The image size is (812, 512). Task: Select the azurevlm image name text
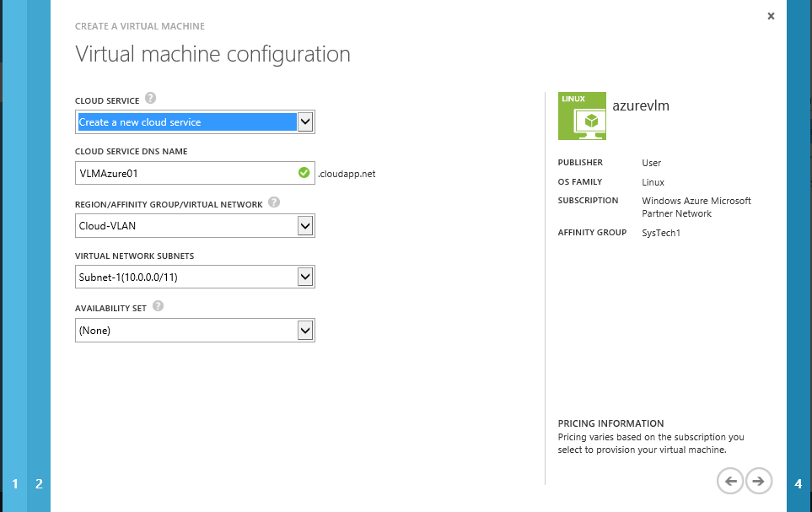[x=641, y=105]
